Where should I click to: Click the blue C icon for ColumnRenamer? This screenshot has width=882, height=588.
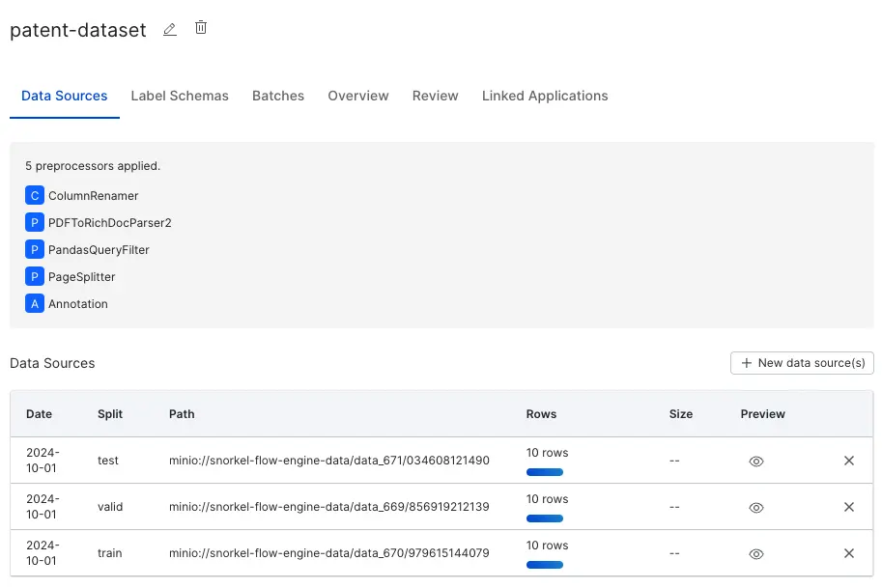click(35, 196)
